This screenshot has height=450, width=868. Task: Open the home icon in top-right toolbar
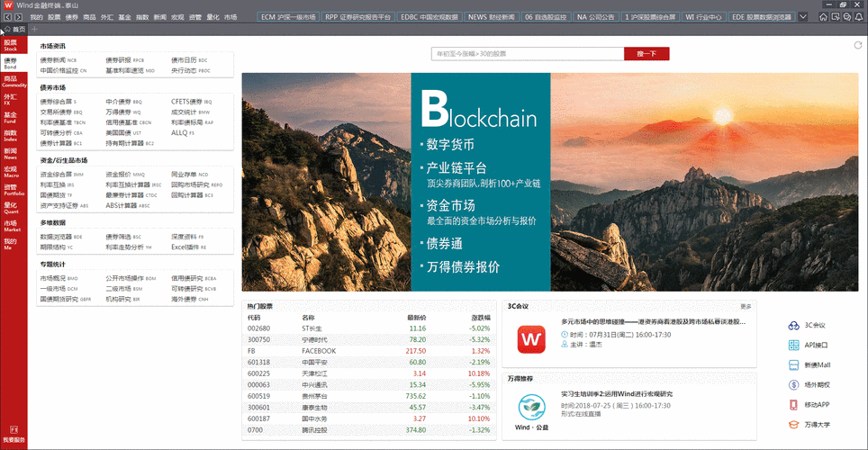[823, 17]
